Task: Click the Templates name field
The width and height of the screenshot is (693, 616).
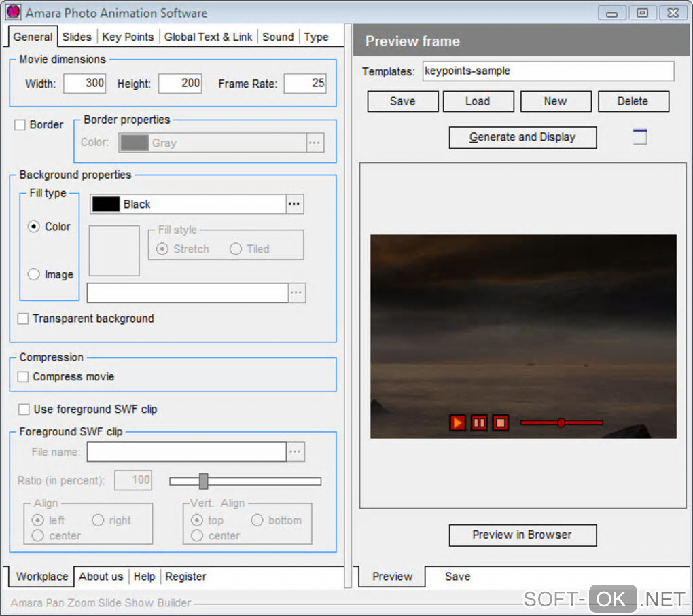Action: (548, 71)
